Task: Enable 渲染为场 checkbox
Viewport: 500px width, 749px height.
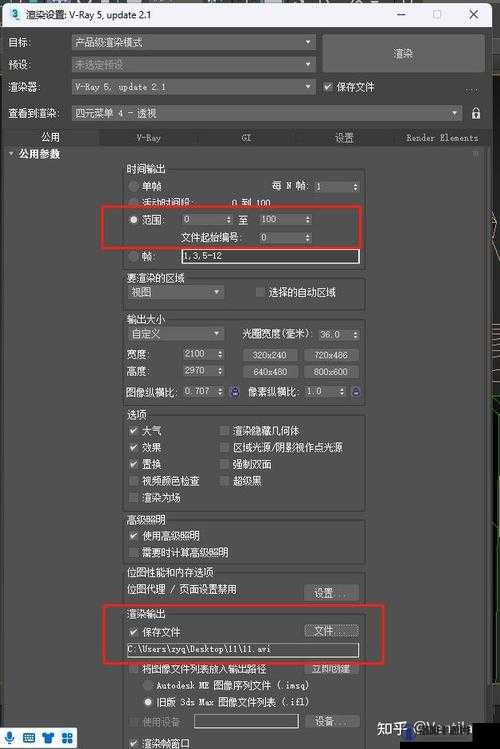Action: 133,497
